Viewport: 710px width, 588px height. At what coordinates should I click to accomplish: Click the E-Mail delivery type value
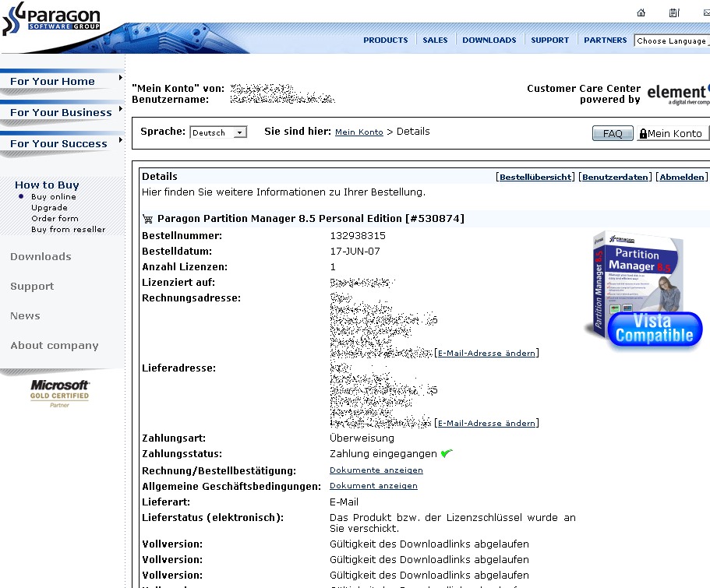pos(344,502)
